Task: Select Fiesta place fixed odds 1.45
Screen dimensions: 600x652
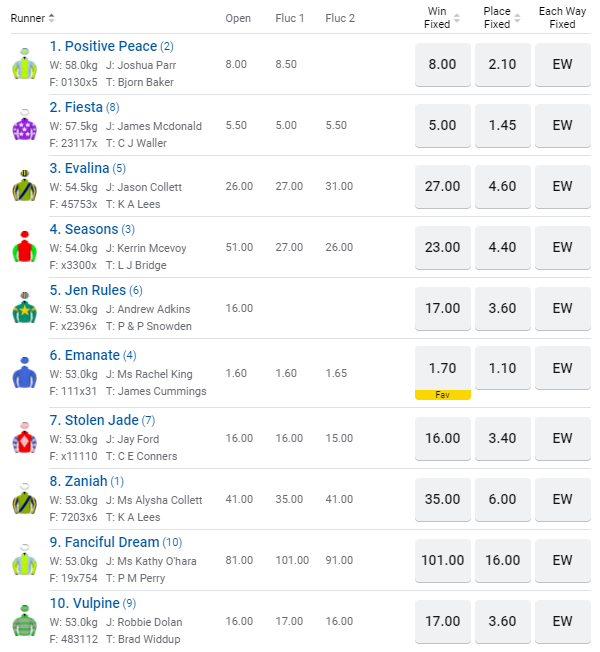Action: [502, 125]
